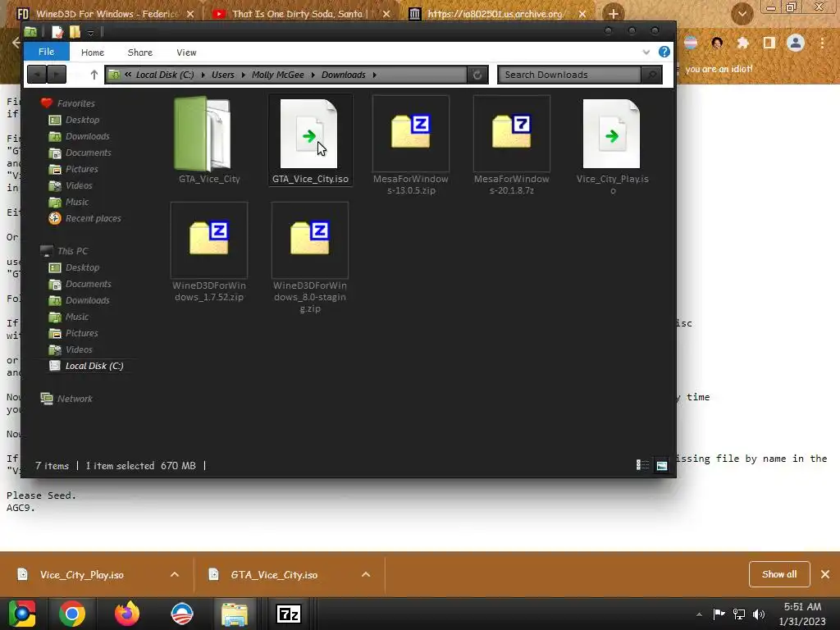Show hidden system tray icons

(699, 614)
